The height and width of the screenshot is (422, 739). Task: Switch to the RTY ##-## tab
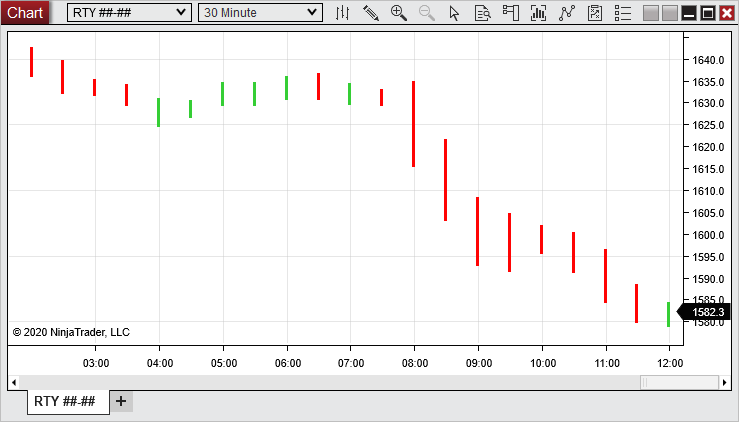[65, 401]
